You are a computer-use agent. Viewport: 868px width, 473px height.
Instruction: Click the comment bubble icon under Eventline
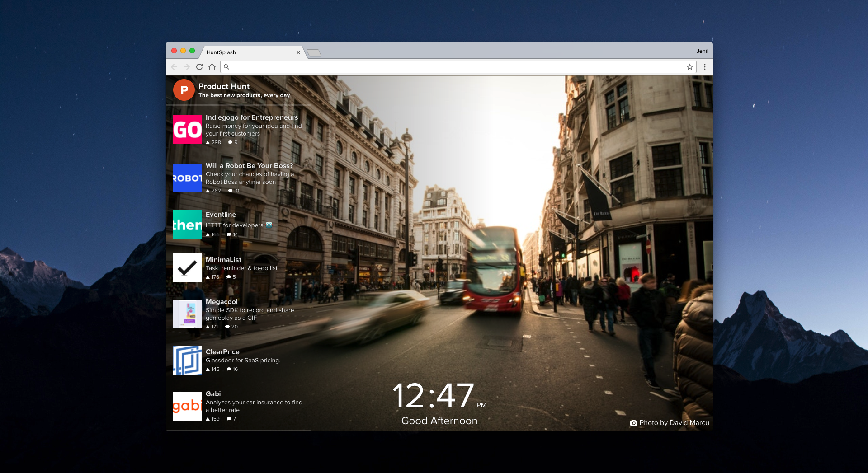tap(228, 234)
